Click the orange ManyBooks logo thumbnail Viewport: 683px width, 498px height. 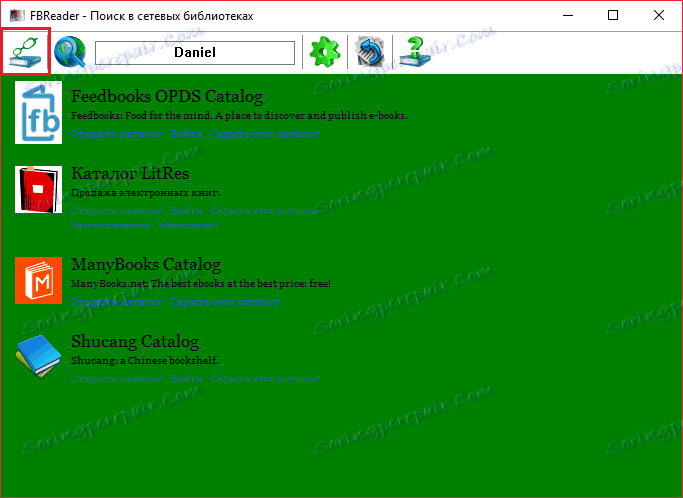pyautogui.click(x=38, y=280)
